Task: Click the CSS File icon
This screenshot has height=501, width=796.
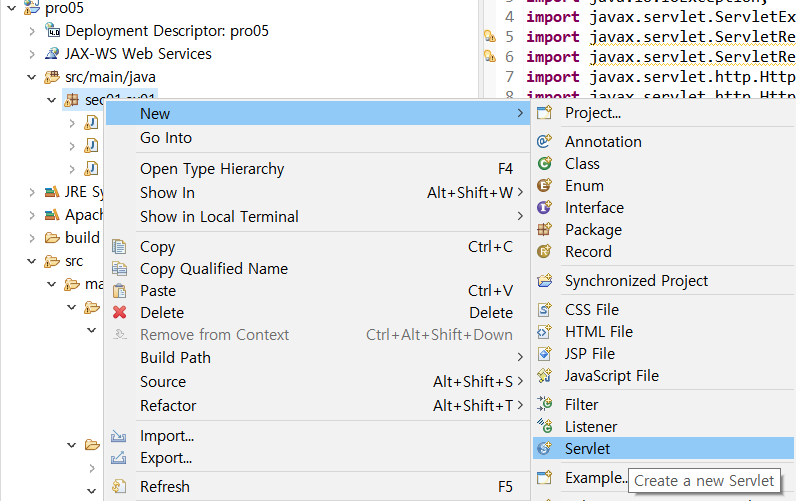Action: pyautogui.click(x=544, y=309)
